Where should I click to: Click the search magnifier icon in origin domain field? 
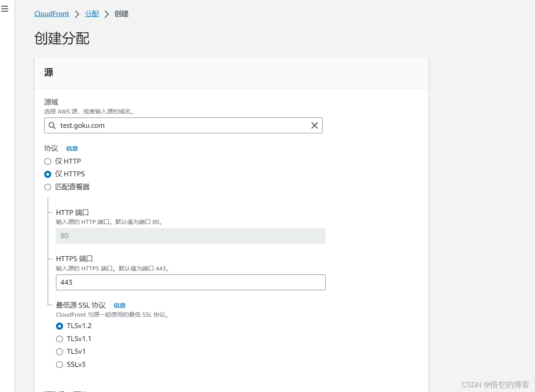(52, 125)
